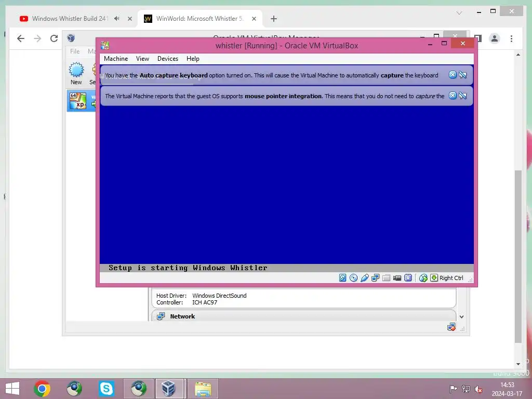This screenshot has height=399, width=532.
Task: Open the Devices menu in VM window
Action: pyautogui.click(x=168, y=59)
